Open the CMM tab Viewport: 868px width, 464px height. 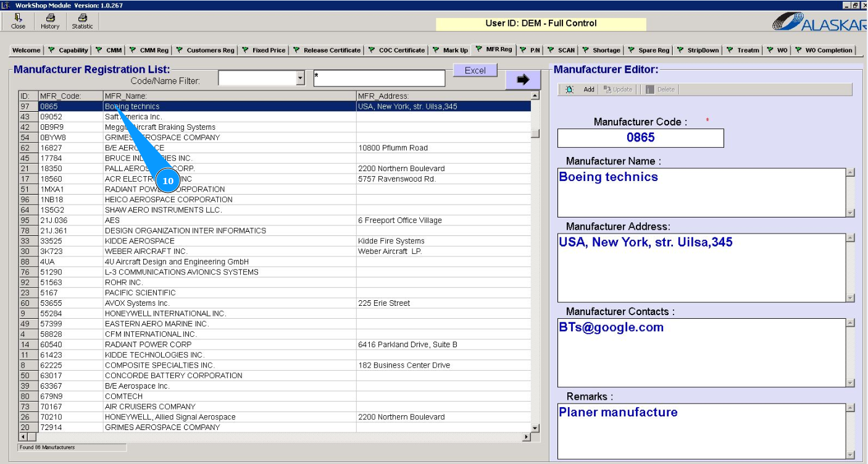tap(109, 50)
